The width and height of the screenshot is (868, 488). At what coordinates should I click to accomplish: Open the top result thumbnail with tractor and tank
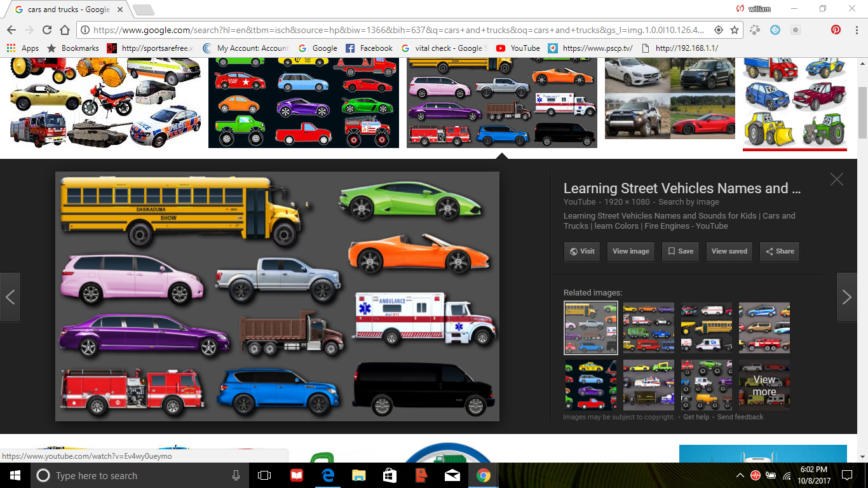click(105, 103)
